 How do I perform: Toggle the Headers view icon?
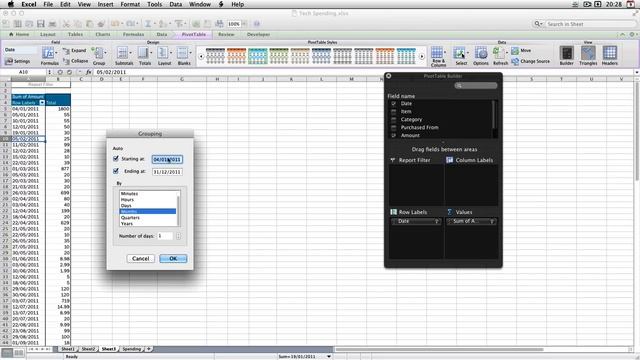click(610, 53)
